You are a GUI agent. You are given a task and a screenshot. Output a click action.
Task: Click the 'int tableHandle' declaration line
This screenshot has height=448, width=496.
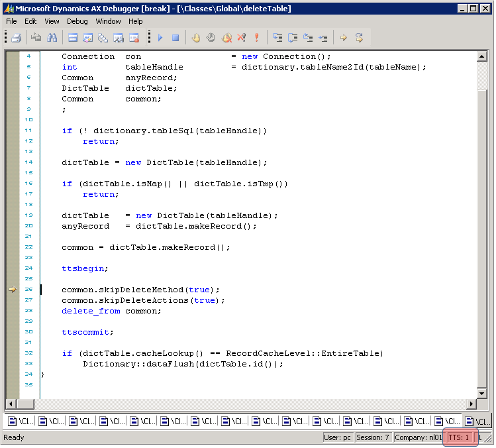tap(244, 67)
